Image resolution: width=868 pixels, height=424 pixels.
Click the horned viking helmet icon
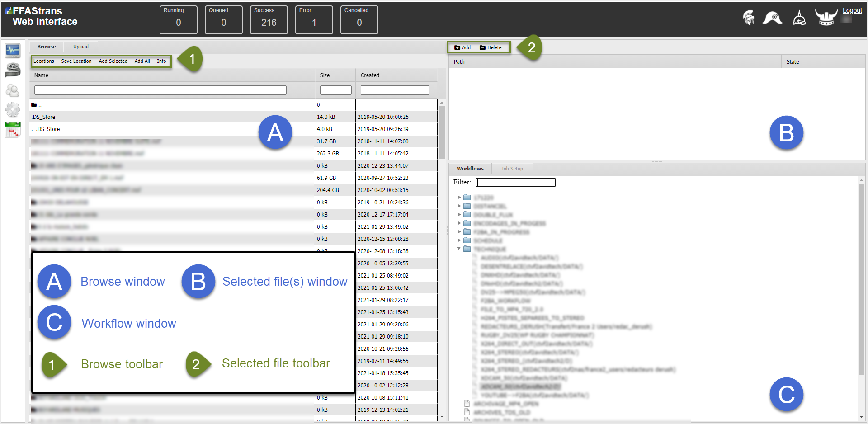click(x=826, y=18)
